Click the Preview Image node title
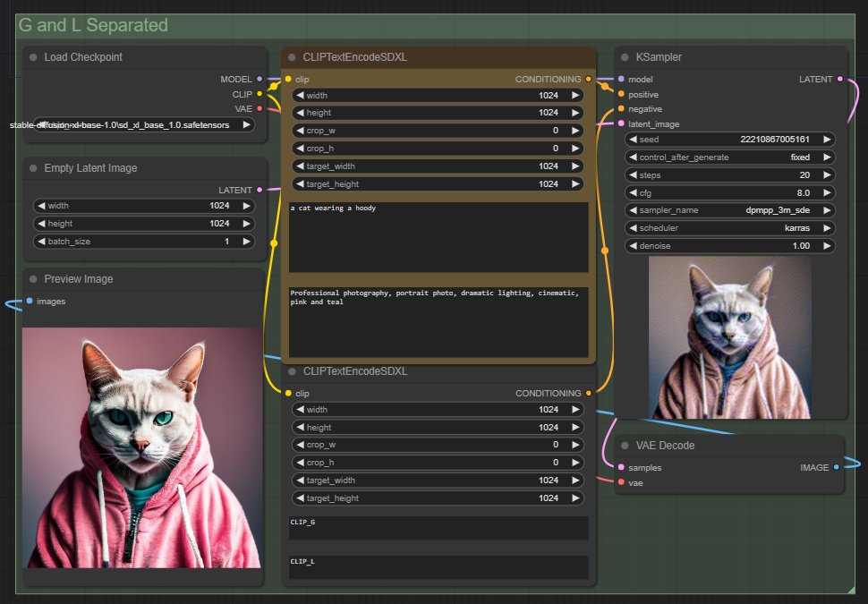The height and width of the screenshot is (604, 868). [x=78, y=279]
